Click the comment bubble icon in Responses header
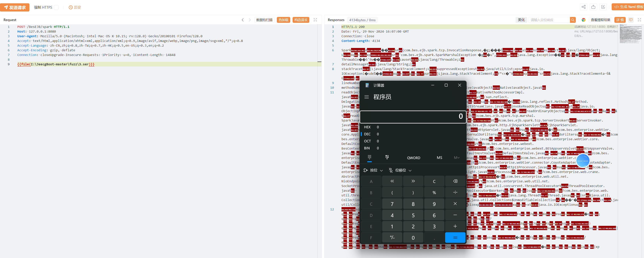 tap(631, 20)
